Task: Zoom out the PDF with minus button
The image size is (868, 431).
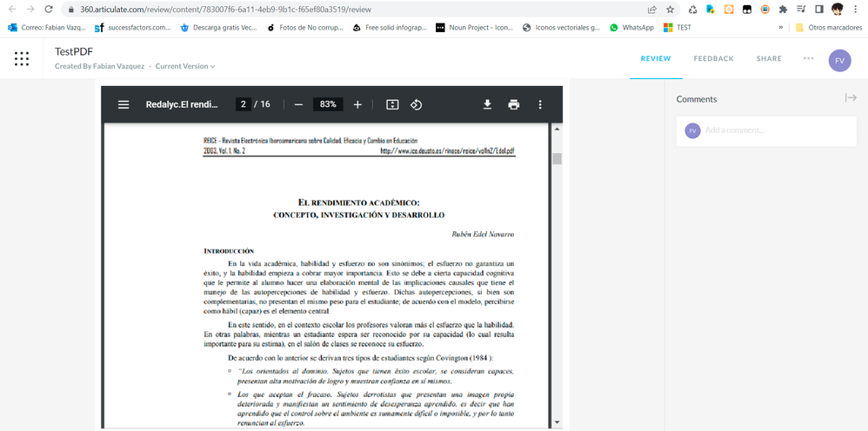Action: click(x=298, y=104)
